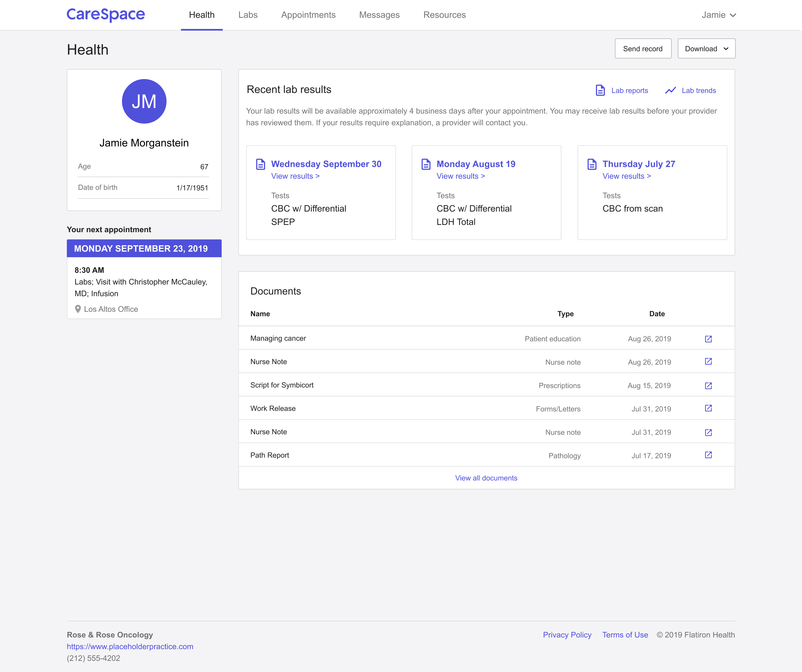The height and width of the screenshot is (672, 802).
Task: Open Monday August 19 lab heading
Action: [476, 164]
